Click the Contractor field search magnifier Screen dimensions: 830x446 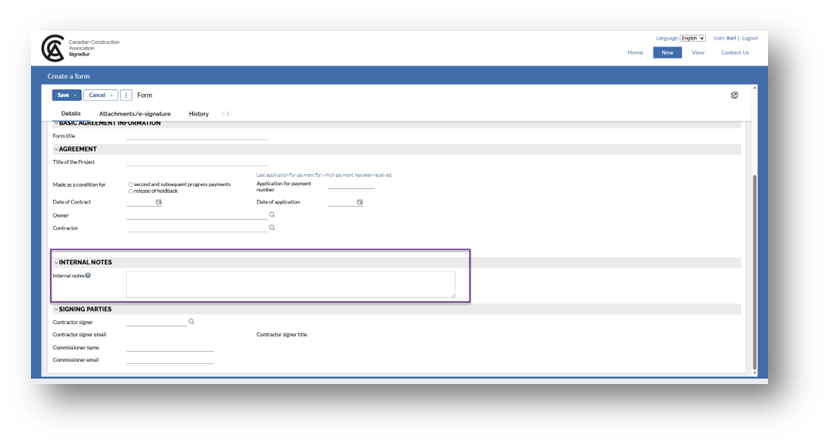(x=271, y=228)
